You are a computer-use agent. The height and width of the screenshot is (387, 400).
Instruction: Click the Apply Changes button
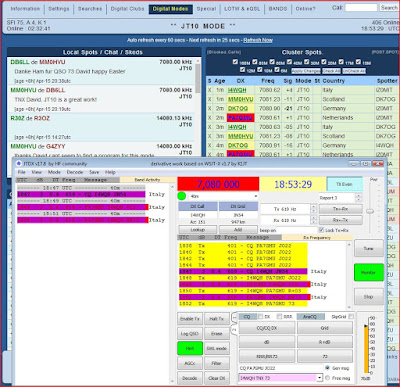[306, 71]
